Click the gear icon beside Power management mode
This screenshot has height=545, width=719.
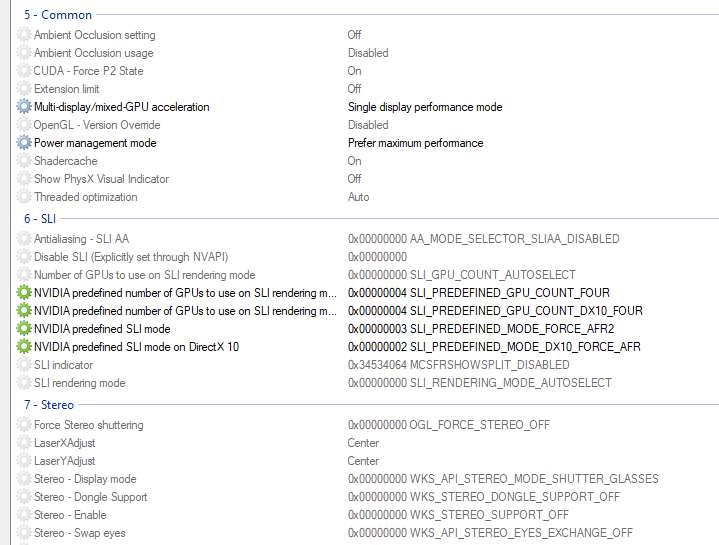click(24, 143)
